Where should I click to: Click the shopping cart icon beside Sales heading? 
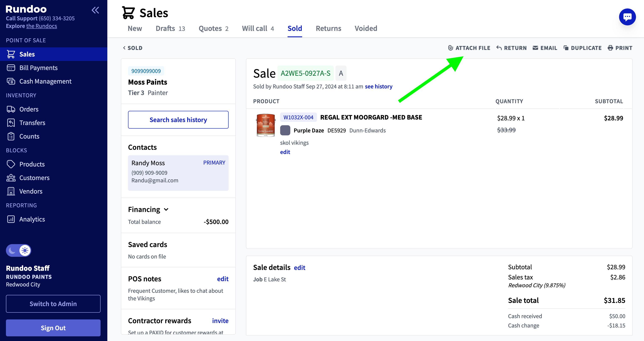[x=128, y=12]
